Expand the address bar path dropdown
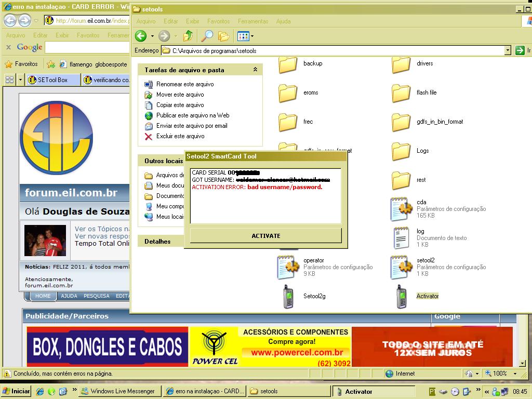Viewport: 532px width, 399px height. pos(508,50)
